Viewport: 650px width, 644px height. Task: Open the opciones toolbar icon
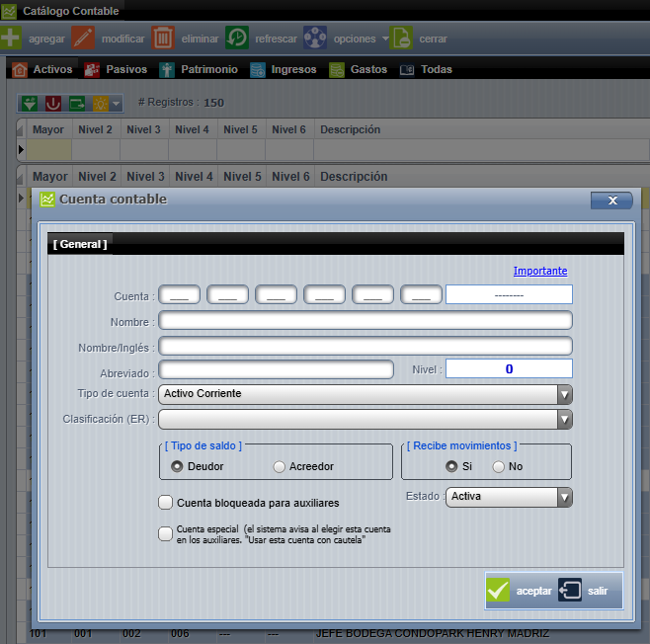tap(315, 39)
